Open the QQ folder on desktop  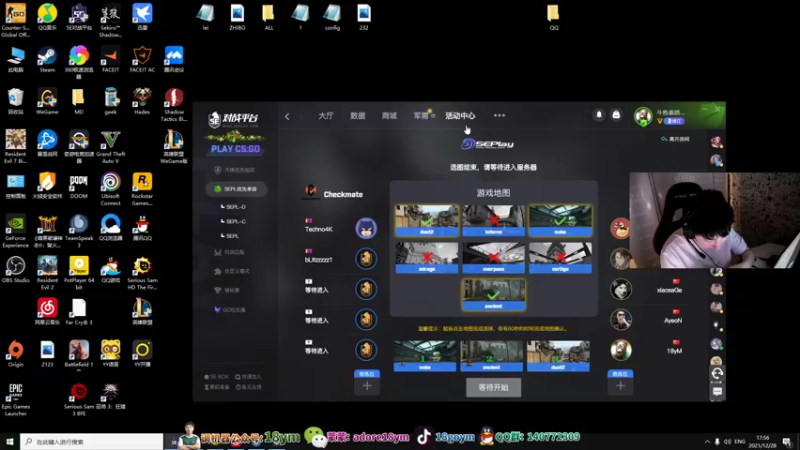[554, 17]
